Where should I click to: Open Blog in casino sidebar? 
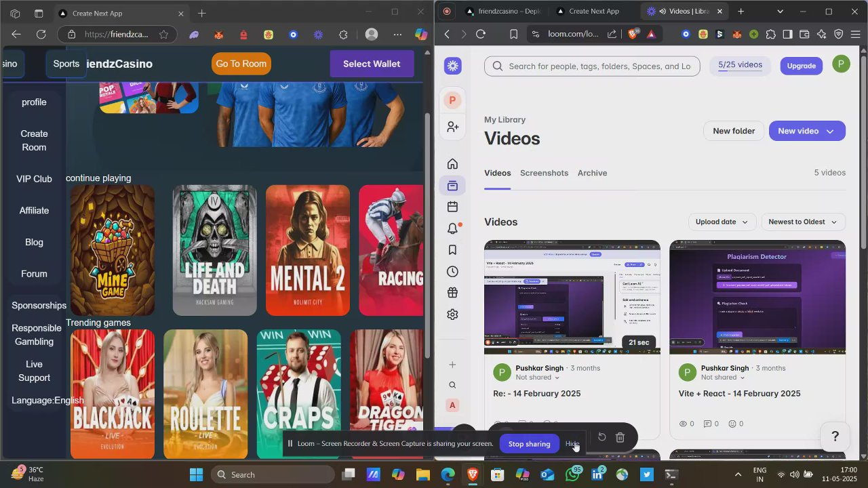[x=34, y=242]
